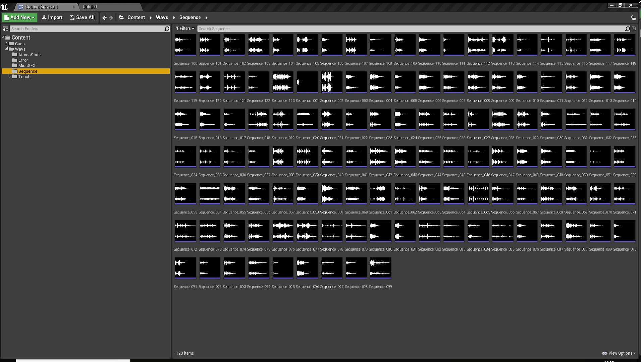The image size is (644, 362).
Task: Open the View Options eye menu
Action: pyautogui.click(x=619, y=353)
